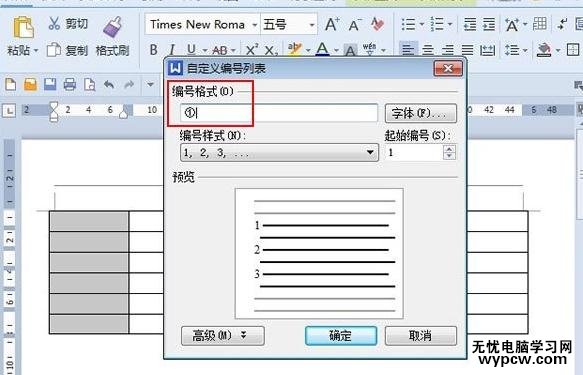Click the Chinese layout A icon

[512, 25]
